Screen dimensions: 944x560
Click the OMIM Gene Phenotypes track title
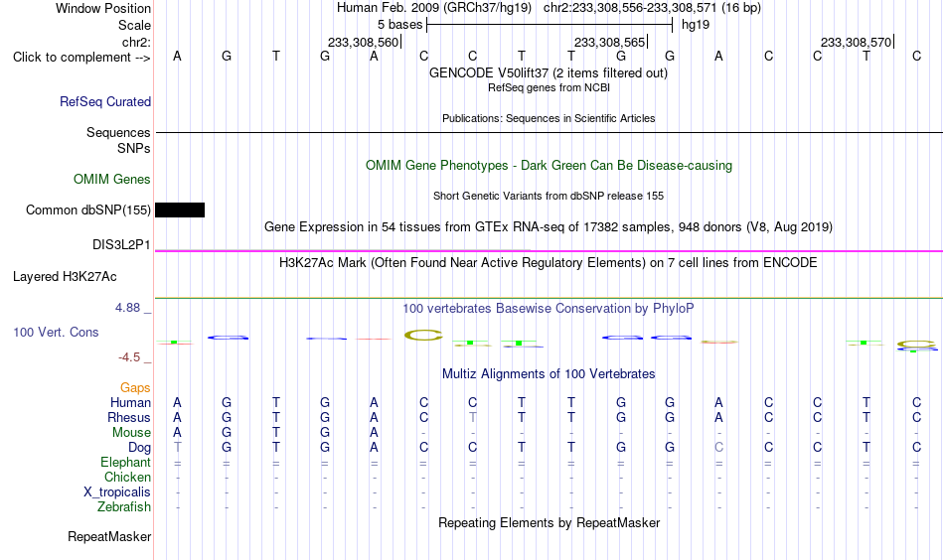point(550,166)
